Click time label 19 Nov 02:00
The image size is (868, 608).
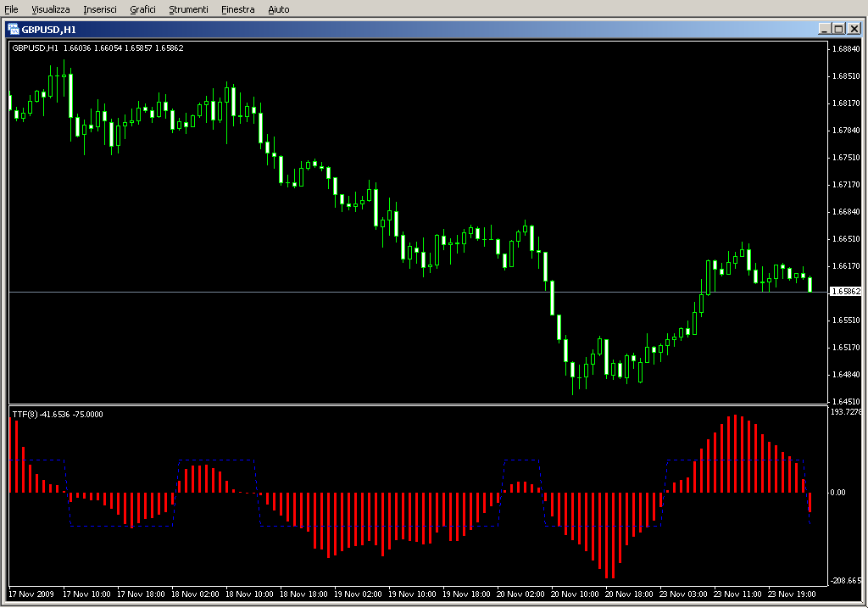[358, 594]
